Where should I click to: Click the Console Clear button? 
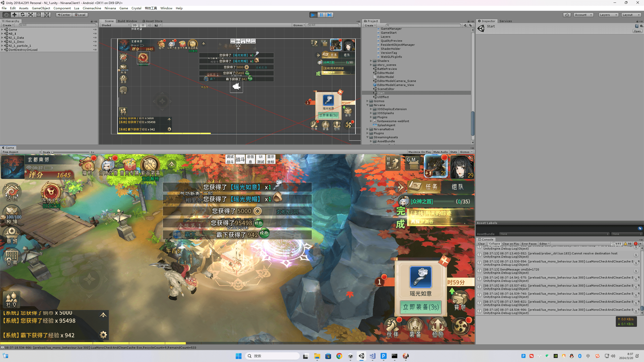click(481, 244)
